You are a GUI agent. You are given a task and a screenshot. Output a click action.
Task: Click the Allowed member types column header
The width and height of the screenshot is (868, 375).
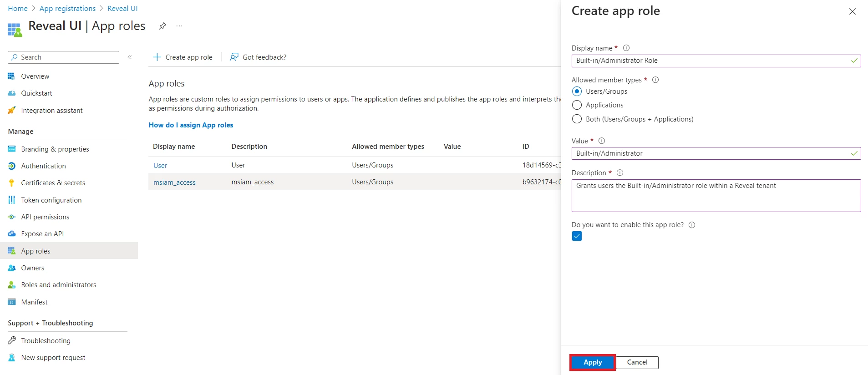click(x=388, y=147)
